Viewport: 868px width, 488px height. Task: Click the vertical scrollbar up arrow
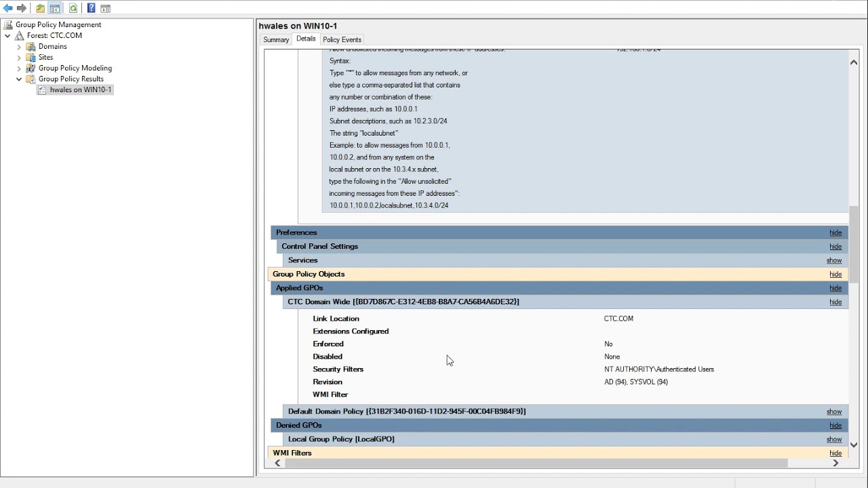coord(854,62)
